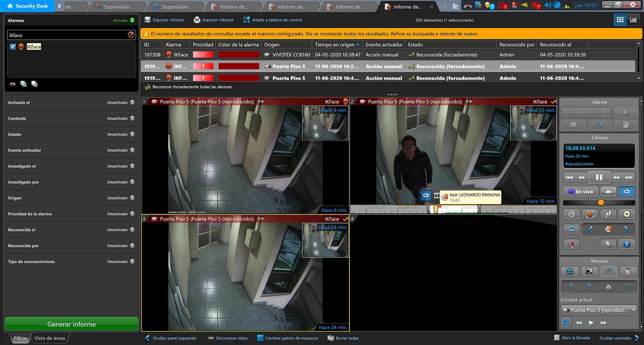Toggle monitoring eye on tile 1 header
This screenshot has width=644, height=345.
(261, 101)
